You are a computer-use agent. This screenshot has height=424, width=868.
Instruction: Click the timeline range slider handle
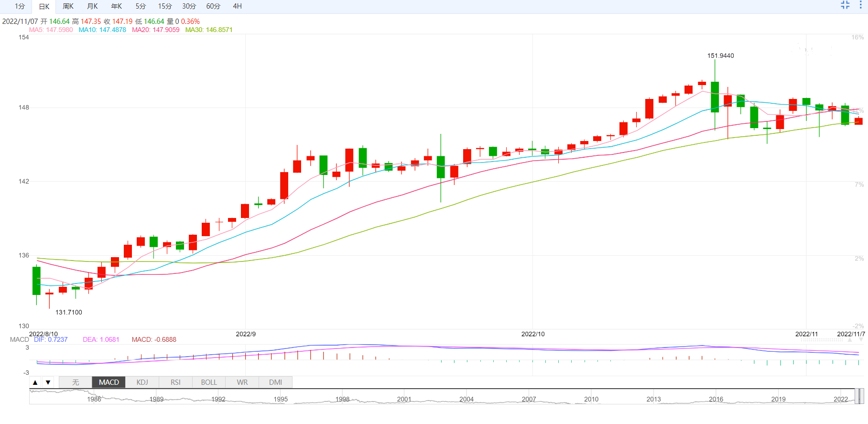point(860,396)
